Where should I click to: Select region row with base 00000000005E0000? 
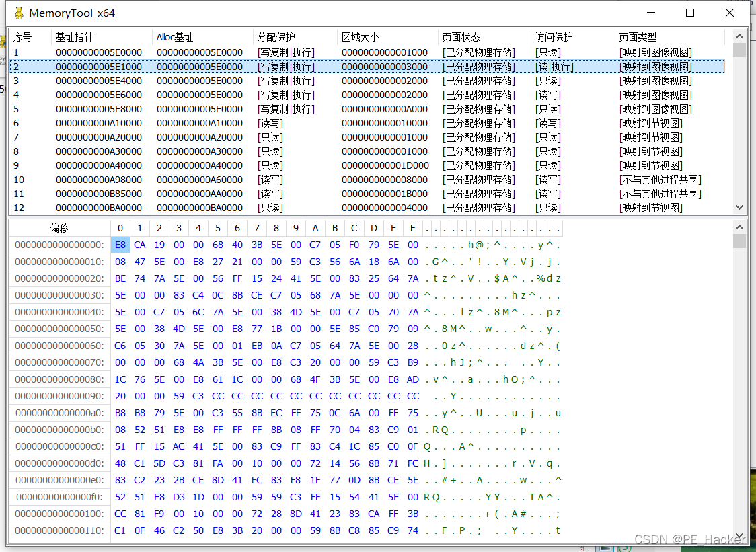(367, 52)
